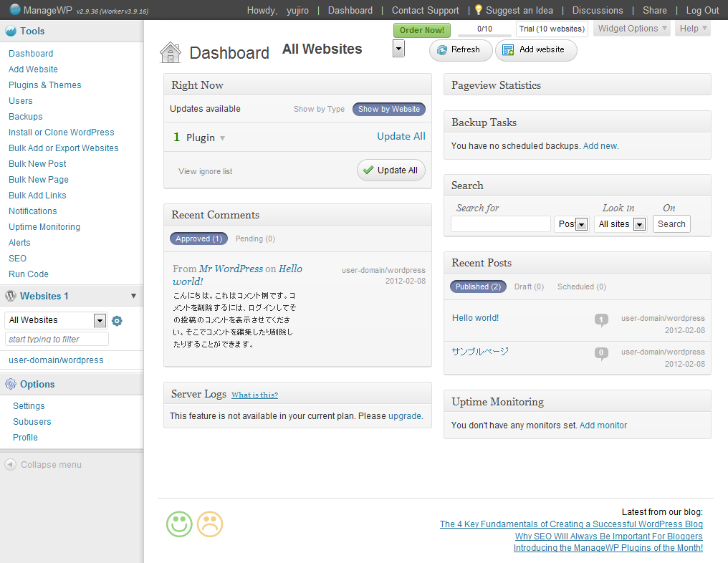Viewport: 728px width, 563px height.
Task: Click the start typing to filter field
Action: pyautogui.click(x=57, y=339)
